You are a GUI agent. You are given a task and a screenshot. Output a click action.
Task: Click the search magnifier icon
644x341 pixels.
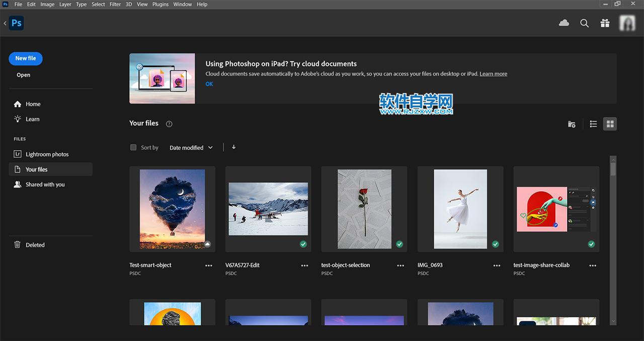pos(584,23)
